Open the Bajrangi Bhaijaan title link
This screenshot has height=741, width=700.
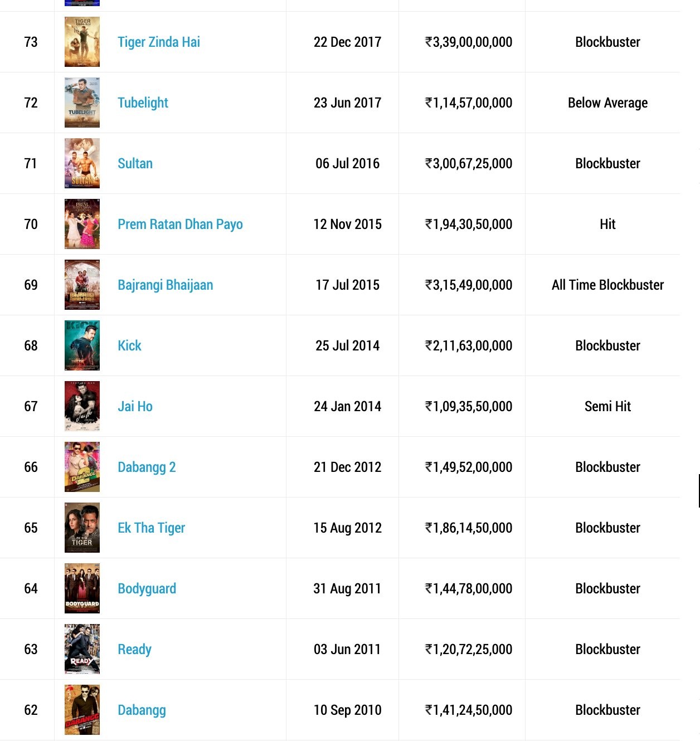pyautogui.click(x=165, y=285)
